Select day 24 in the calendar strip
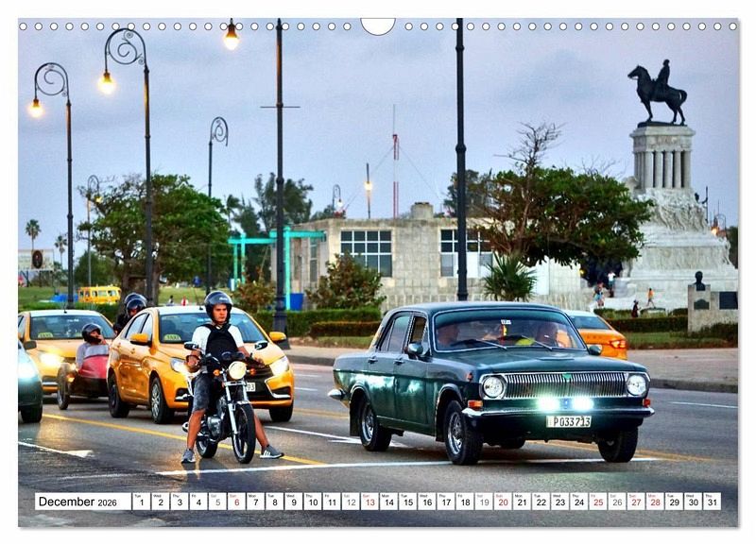Screen dimensions: 756x545 point(578,502)
